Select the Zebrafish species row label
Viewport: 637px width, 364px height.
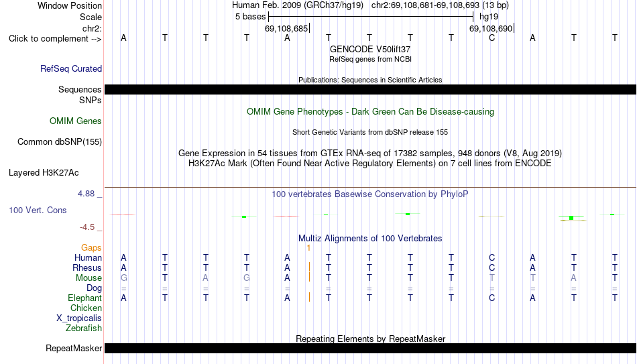(84, 328)
